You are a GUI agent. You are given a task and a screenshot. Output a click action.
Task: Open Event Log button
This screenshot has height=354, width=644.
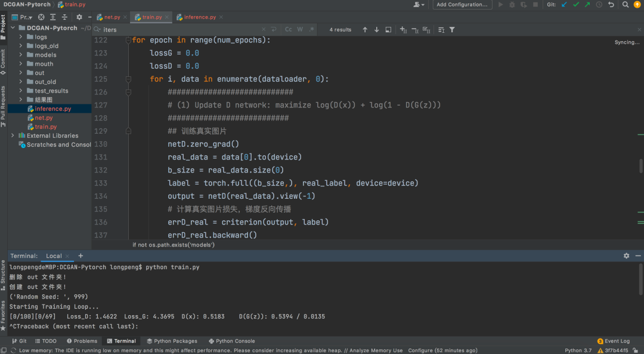click(x=613, y=341)
